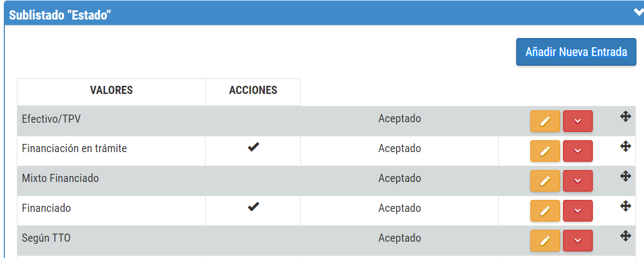Toggle the checkmark on Financiado row
Viewport: 644px width, 258px height.
click(253, 207)
